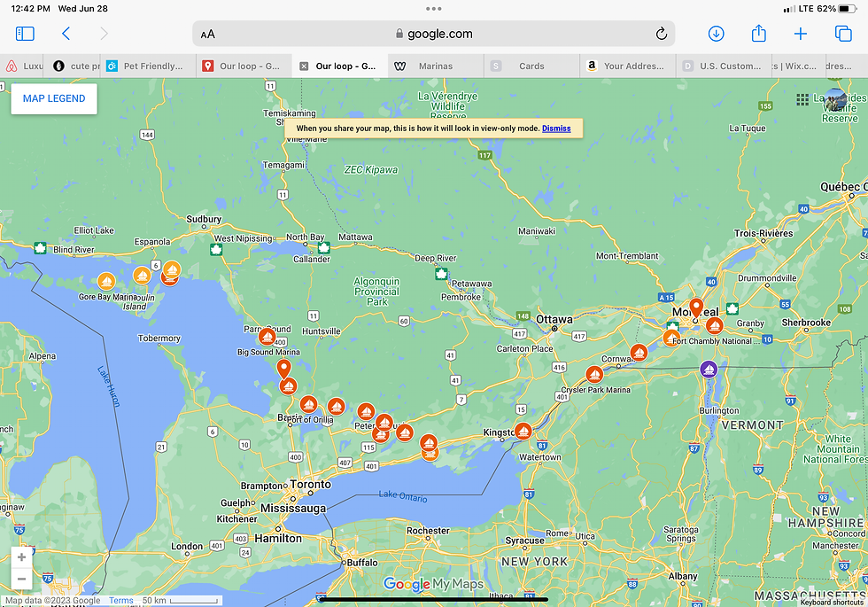Tap the 12:42 PM clock
This screenshot has width=868, height=607.
click(x=30, y=9)
